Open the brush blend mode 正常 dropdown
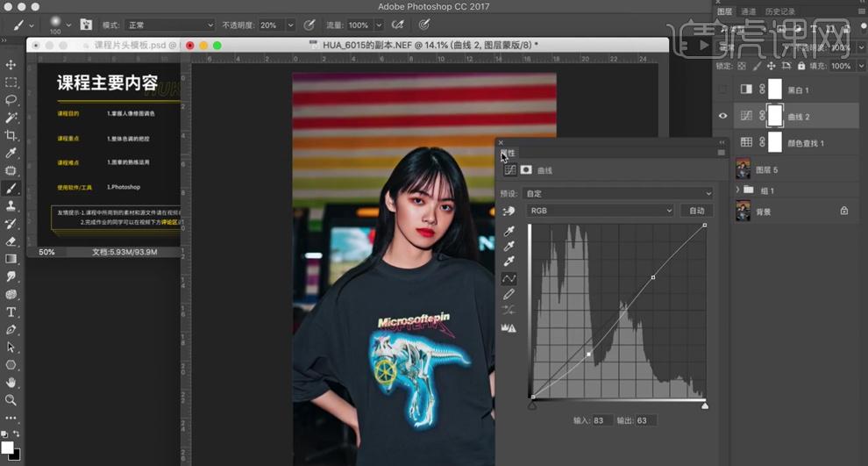 click(169, 25)
